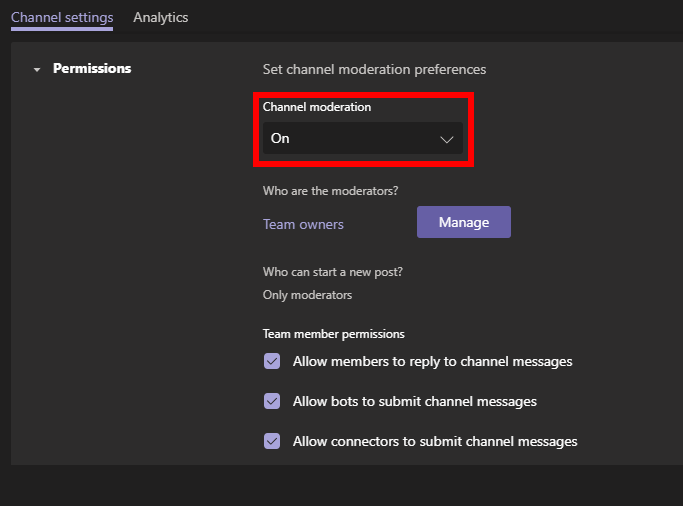Click the 'Allow members to reply to channel messages' label

(x=433, y=361)
